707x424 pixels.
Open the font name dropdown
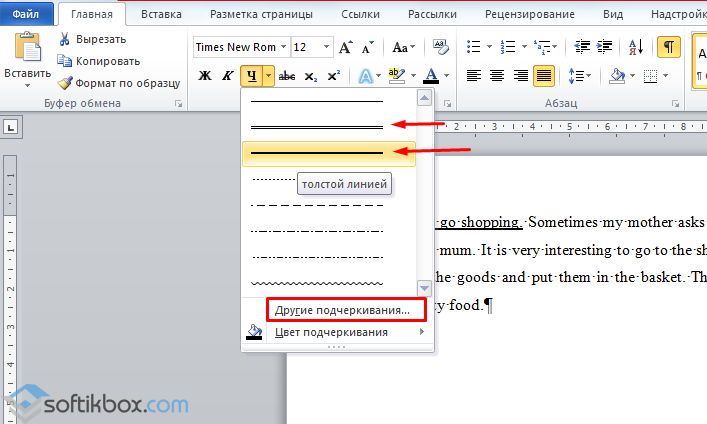click(284, 47)
